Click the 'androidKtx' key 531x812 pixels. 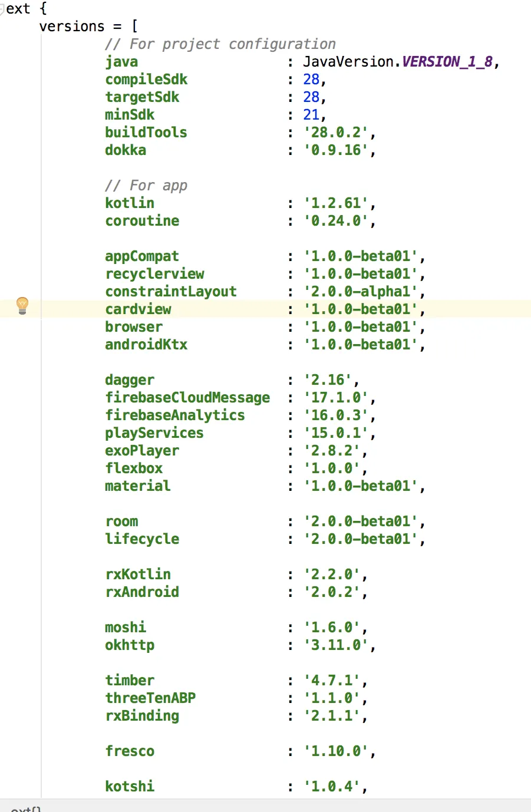tap(146, 345)
